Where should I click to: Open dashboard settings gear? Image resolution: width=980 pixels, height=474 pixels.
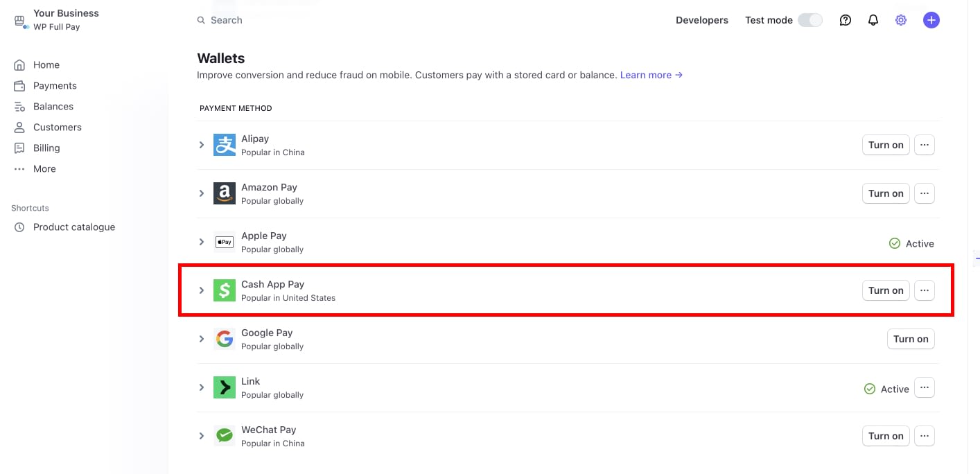(x=900, y=20)
